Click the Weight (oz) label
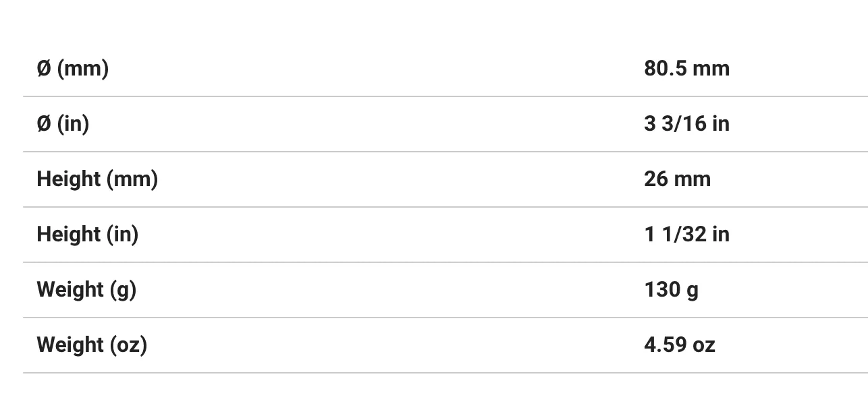The image size is (868, 418). [x=92, y=345]
